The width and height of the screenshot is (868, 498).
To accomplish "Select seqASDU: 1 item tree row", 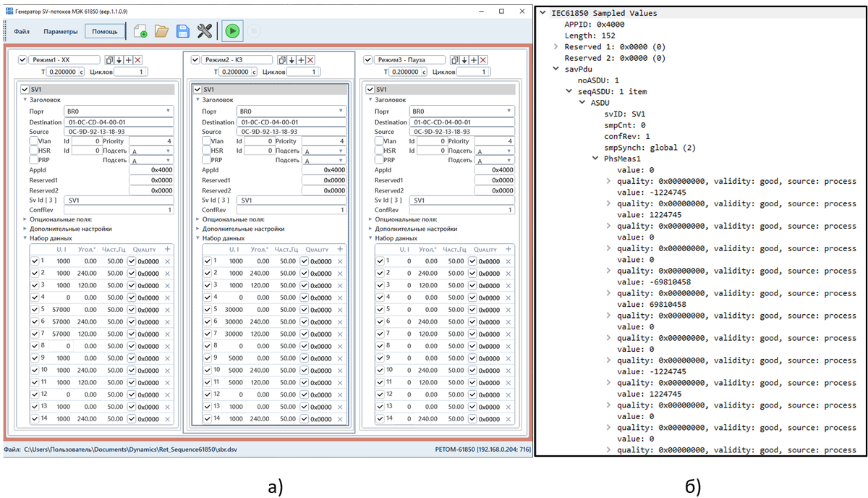I will 611,91.
